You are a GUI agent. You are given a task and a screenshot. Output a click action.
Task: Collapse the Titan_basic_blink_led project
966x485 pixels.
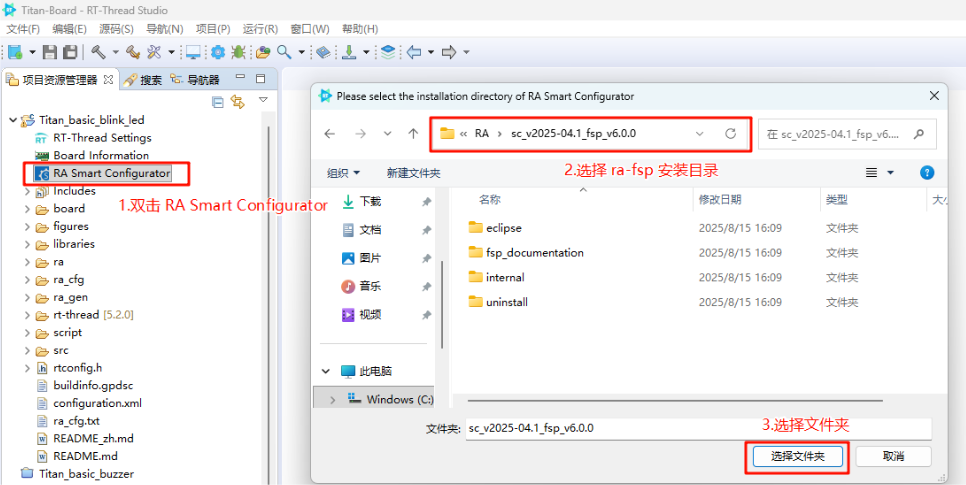[12, 120]
